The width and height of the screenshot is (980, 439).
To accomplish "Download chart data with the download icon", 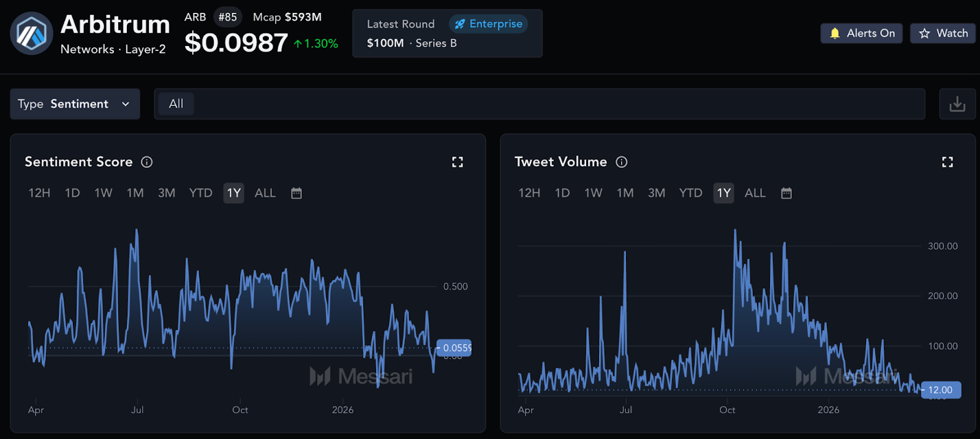I will pyautogui.click(x=957, y=104).
